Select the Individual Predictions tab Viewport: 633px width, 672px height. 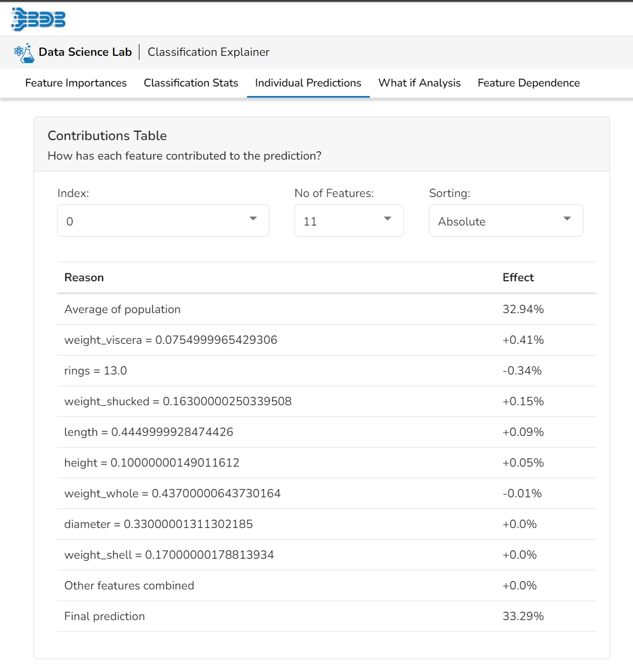click(308, 83)
